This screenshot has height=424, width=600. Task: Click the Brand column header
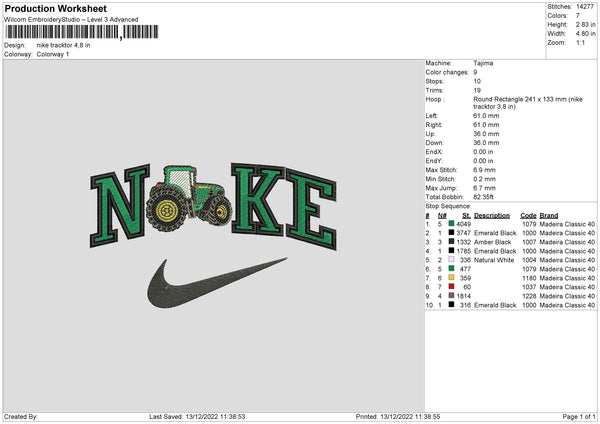(549, 215)
